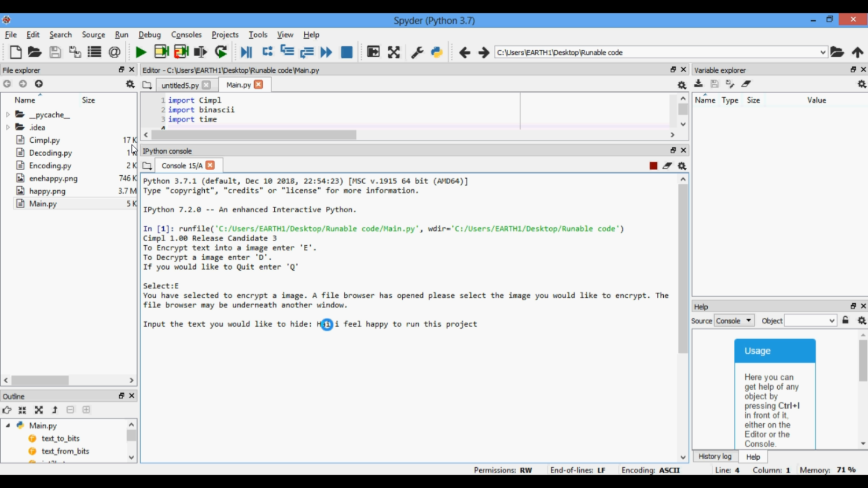
Task: Click the green Run file button
Action: (x=141, y=52)
